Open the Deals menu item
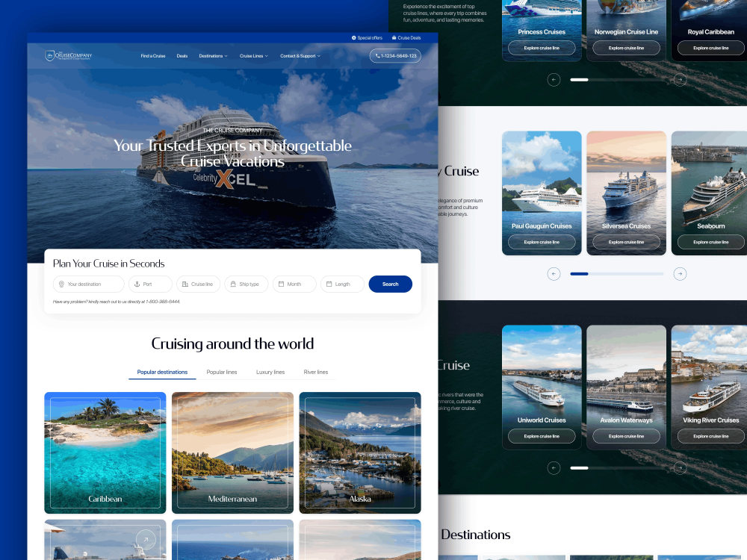This screenshot has width=747, height=560. pos(182,56)
